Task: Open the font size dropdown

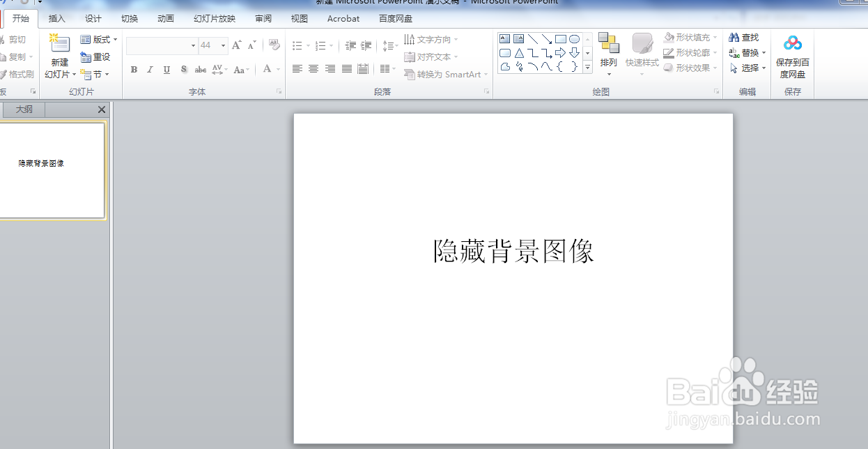Action: click(223, 45)
